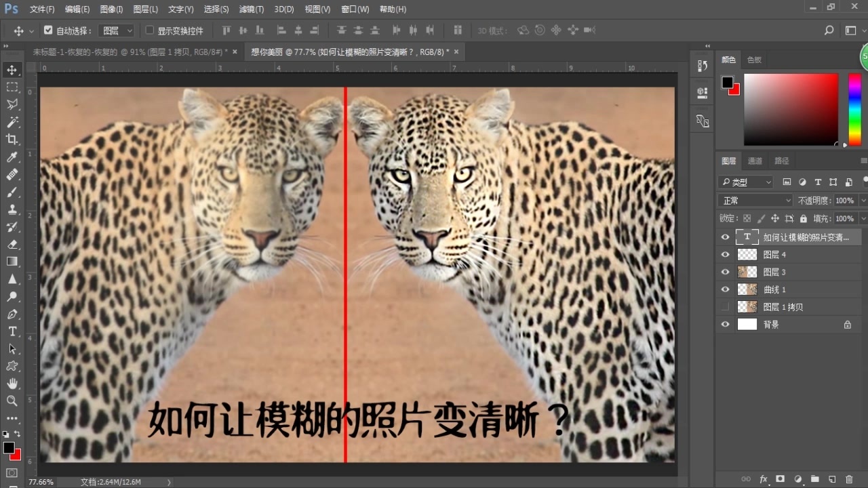This screenshot has width=868, height=488.
Task: Click the hue slider in color panel
Action: 854,108
